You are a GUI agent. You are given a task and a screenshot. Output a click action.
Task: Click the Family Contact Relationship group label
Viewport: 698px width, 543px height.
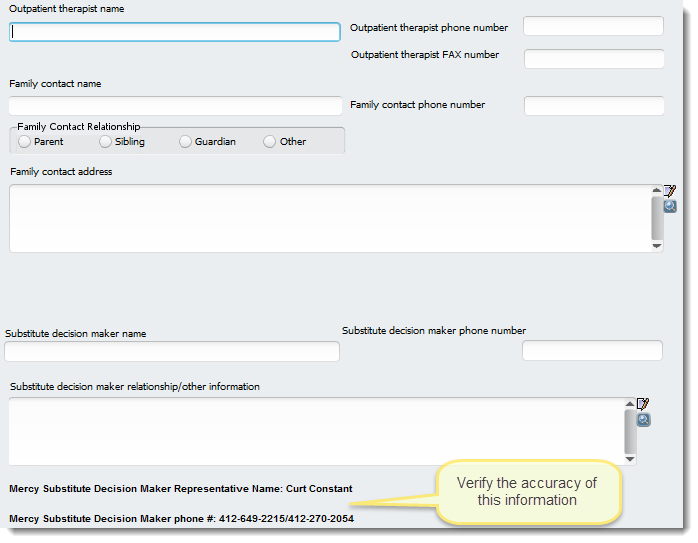click(79, 126)
